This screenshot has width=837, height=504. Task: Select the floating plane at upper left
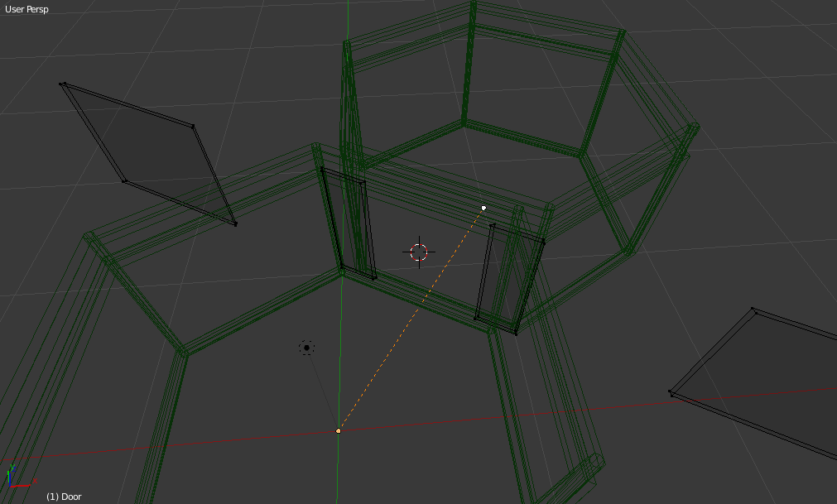149,153
